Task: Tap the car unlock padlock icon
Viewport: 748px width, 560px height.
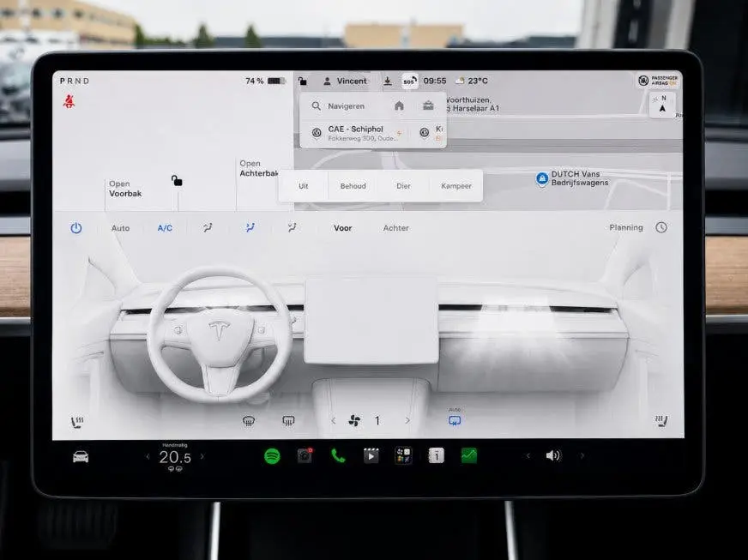Action: [x=177, y=181]
